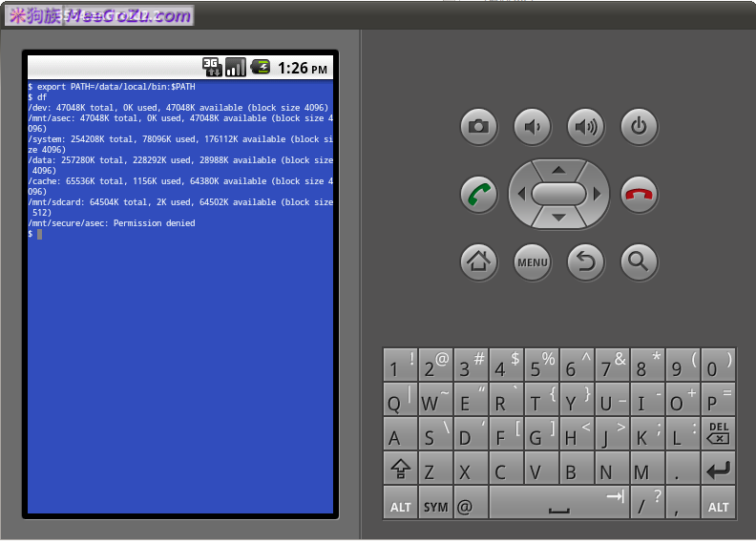Raise volume with the volume up button

click(585, 127)
